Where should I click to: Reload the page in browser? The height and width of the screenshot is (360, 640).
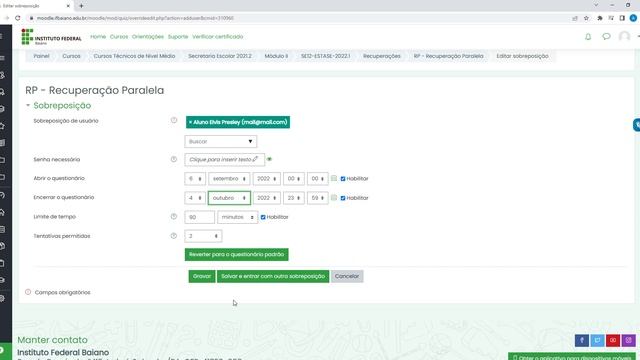(18, 18)
